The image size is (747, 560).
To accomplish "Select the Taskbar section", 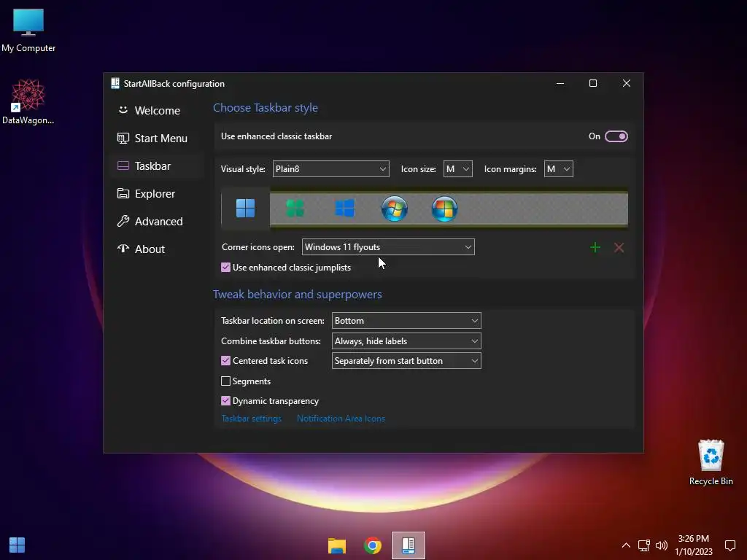I will [x=157, y=166].
